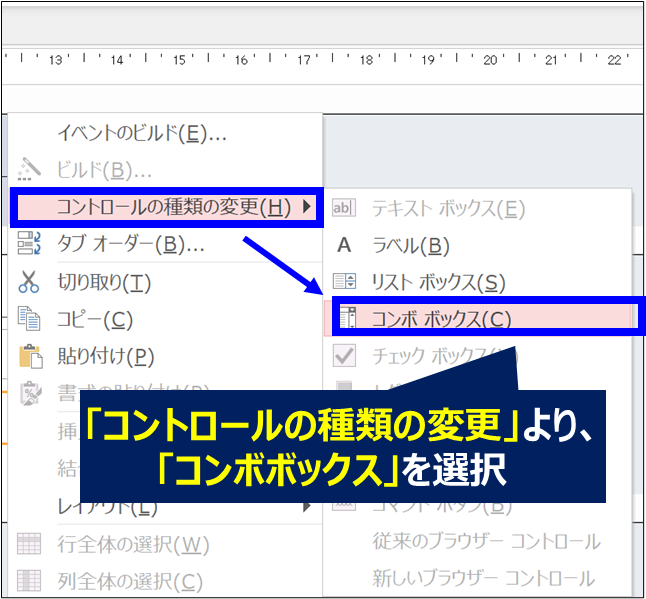Select コンボ ボックス(C) from submenu
646x599 pixels.
point(441,319)
